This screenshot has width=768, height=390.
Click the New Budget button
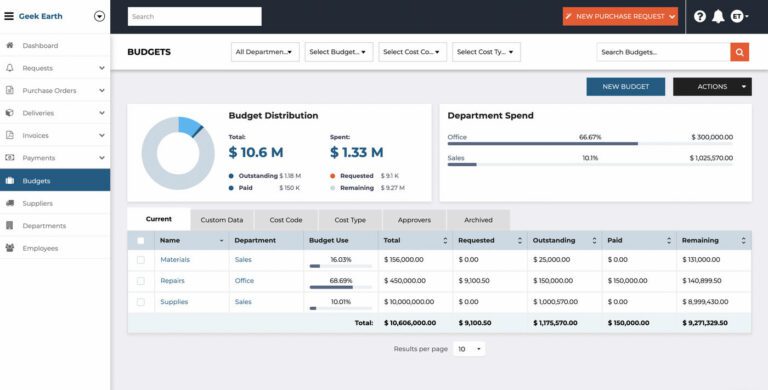tap(625, 87)
